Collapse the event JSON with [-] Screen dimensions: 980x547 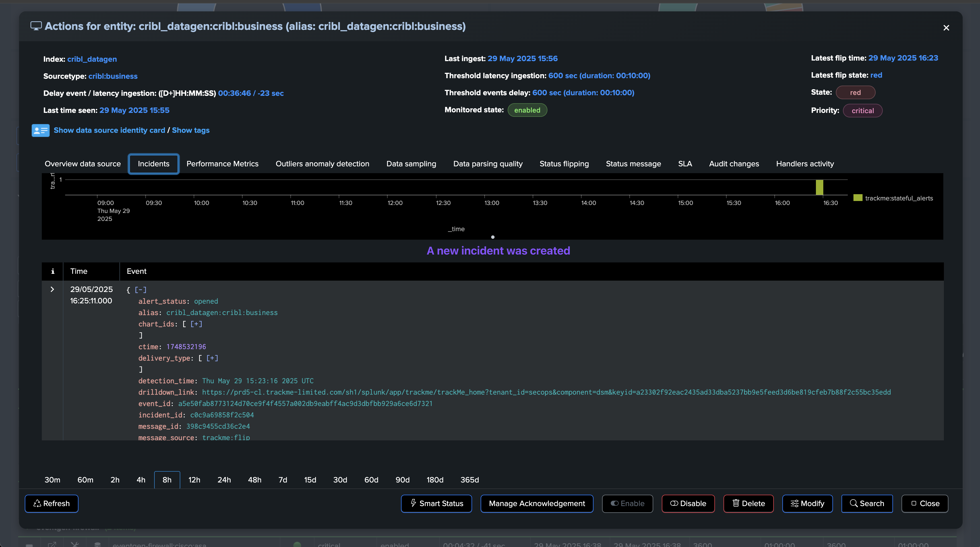140,290
